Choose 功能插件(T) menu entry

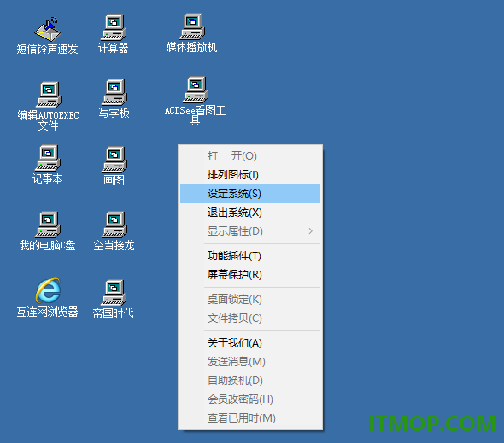tap(250, 256)
